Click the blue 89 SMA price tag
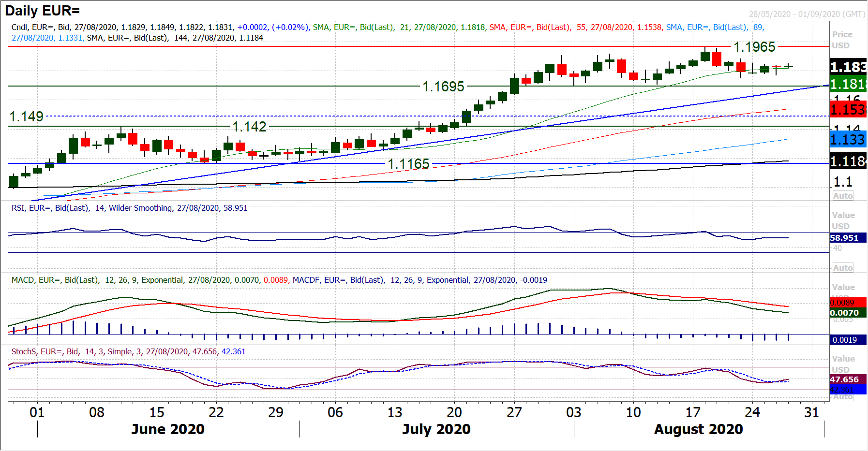 (848, 140)
